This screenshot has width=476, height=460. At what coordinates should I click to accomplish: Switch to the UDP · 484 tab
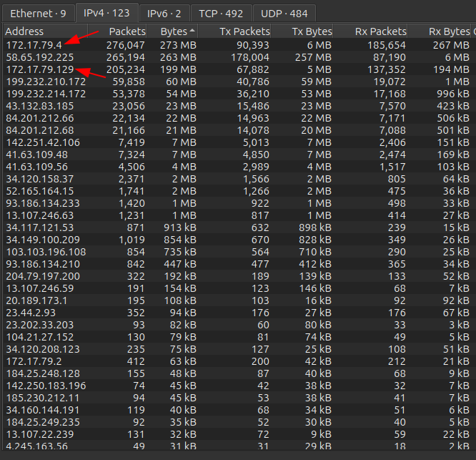click(284, 13)
